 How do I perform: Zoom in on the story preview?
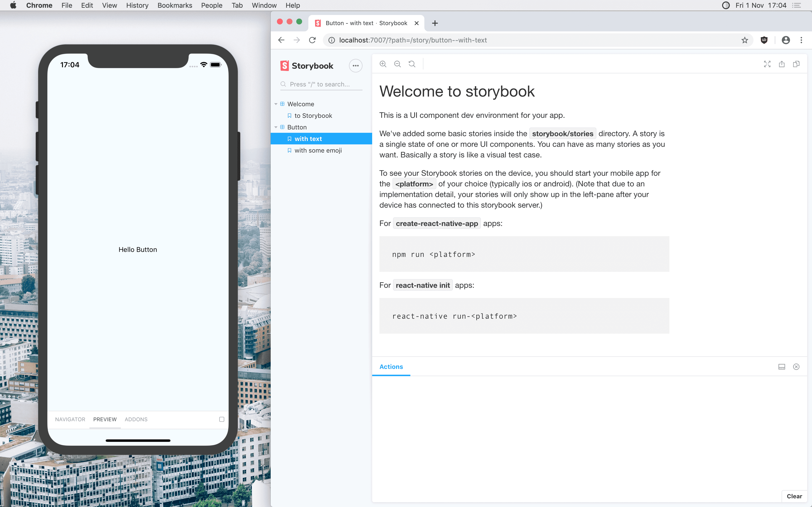tap(383, 64)
